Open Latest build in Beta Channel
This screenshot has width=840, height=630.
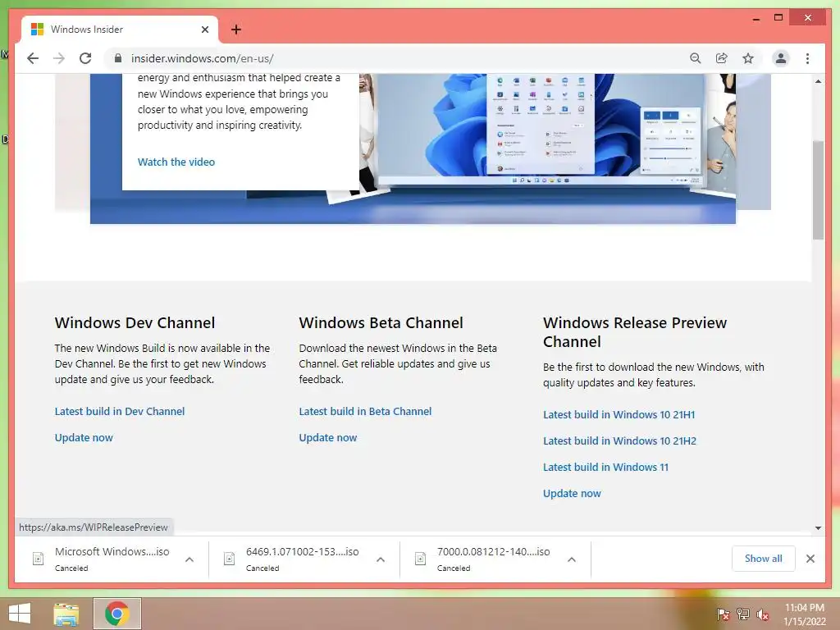click(x=365, y=412)
